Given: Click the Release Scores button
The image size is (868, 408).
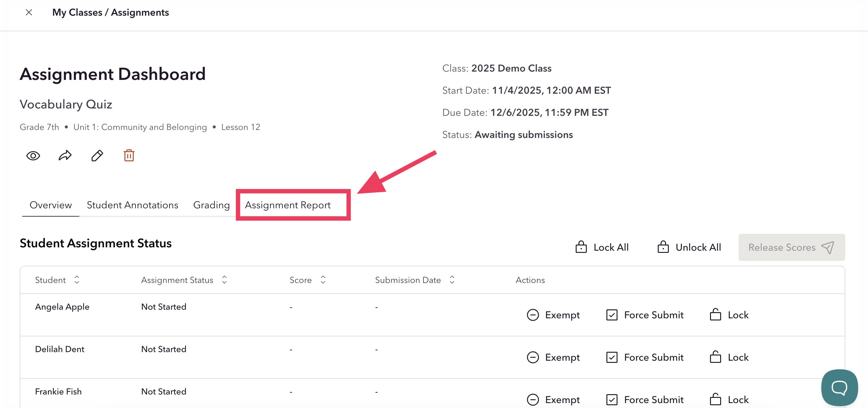Looking at the screenshot, I should [x=791, y=247].
